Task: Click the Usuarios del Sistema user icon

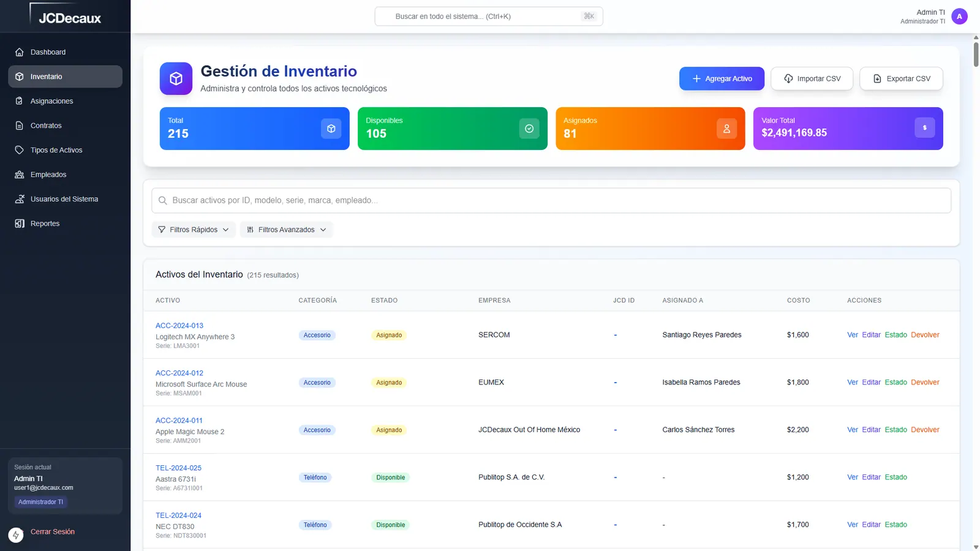Action: pos(19,199)
